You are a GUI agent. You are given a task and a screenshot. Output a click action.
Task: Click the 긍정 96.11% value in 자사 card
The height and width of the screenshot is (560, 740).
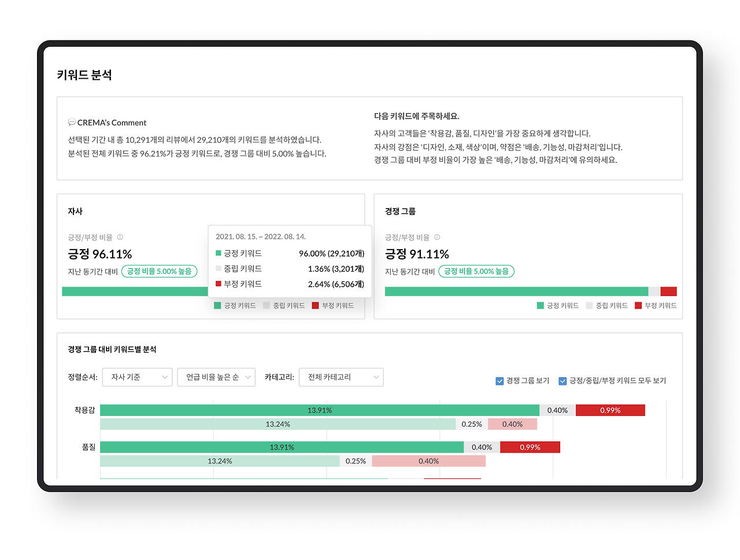pyautogui.click(x=100, y=254)
